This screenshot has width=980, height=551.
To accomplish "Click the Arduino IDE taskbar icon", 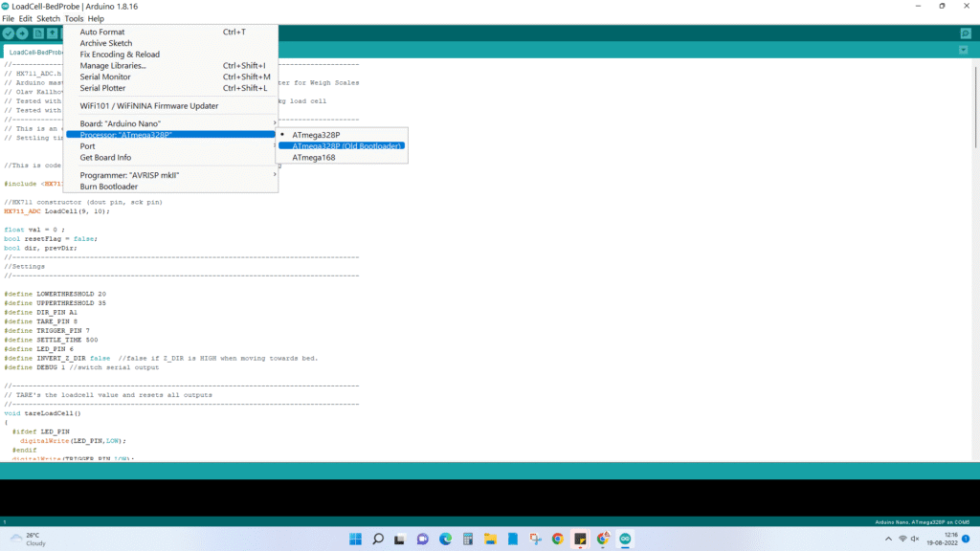I will point(626,539).
